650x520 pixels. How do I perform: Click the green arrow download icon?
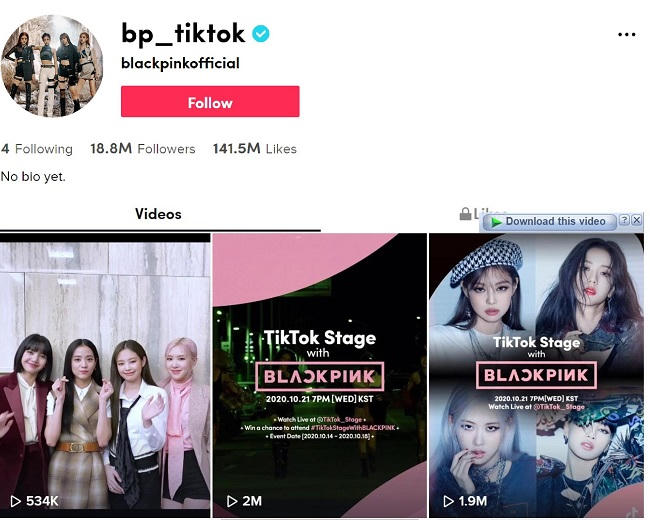(496, 222)
